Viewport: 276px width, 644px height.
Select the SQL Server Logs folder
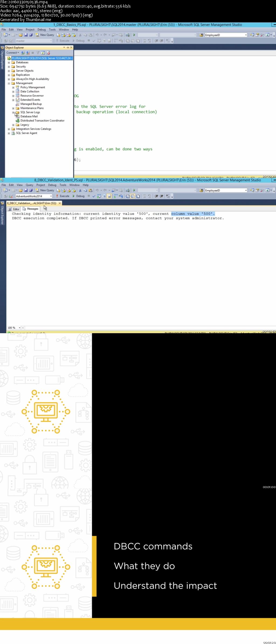pos(28,112)
